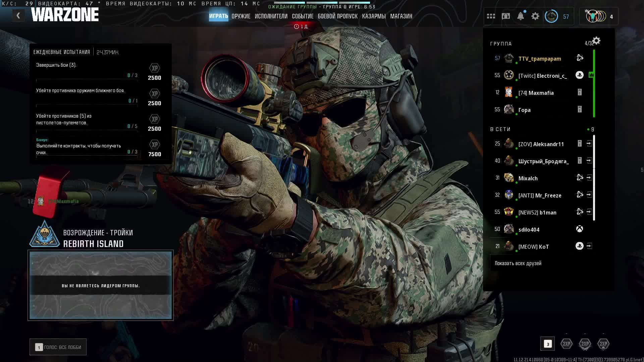Toggle voice chat channel ГОЛОС: ВСЕ ЛОББИ

tap(58, 347)
